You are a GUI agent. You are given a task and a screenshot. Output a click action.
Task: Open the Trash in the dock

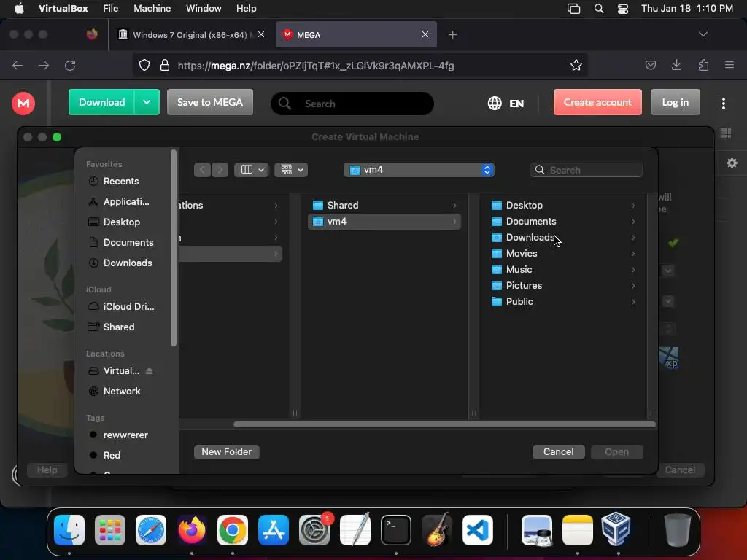(678, 529)
